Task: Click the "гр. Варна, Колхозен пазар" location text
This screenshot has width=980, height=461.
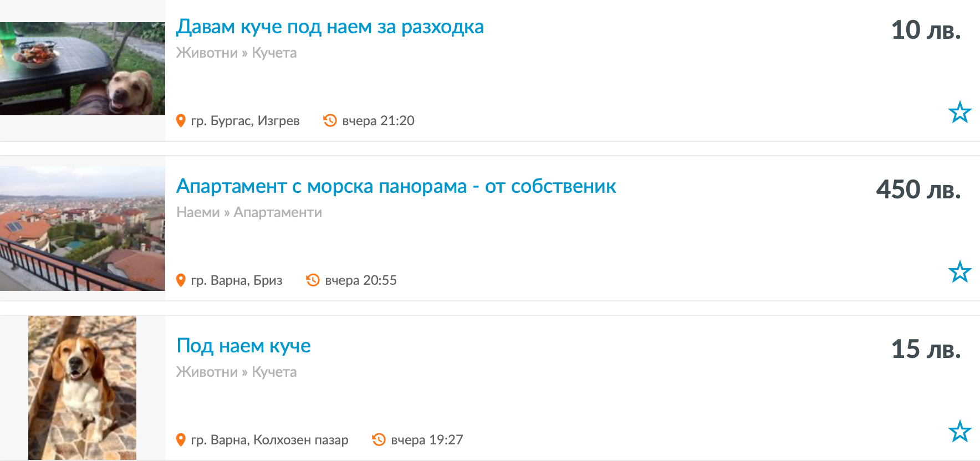Action: (x=269, y=440)
